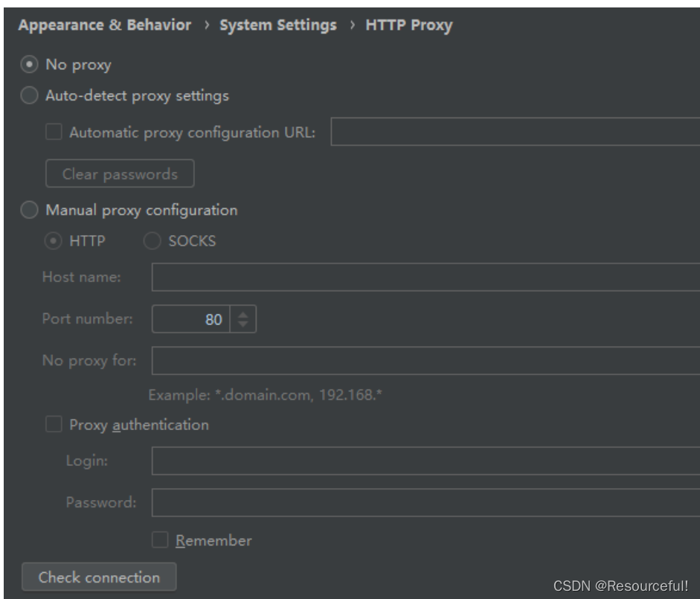700x599 pixels.
Task: Enable Proxy authentication checkbox
Action: pyautogui.click(x=54, y=424)
